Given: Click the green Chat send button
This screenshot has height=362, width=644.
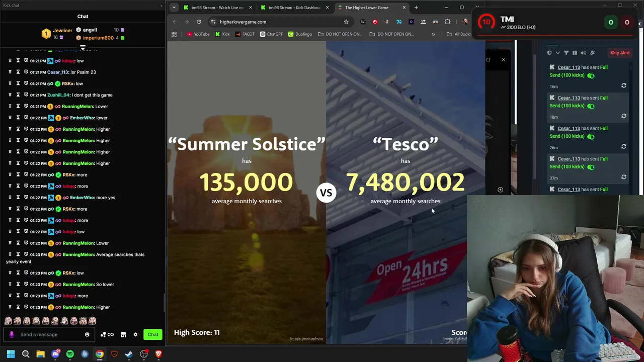Looking at the screenshot, I should pos(153,334).
